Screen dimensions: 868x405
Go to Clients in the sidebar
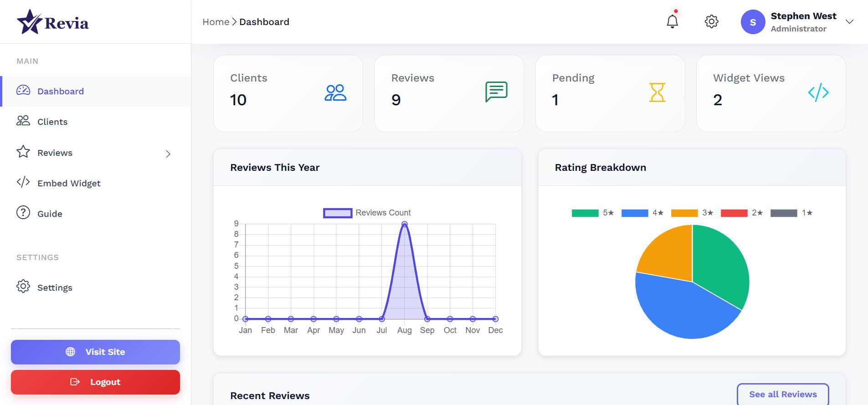click(x=52, y=122)
